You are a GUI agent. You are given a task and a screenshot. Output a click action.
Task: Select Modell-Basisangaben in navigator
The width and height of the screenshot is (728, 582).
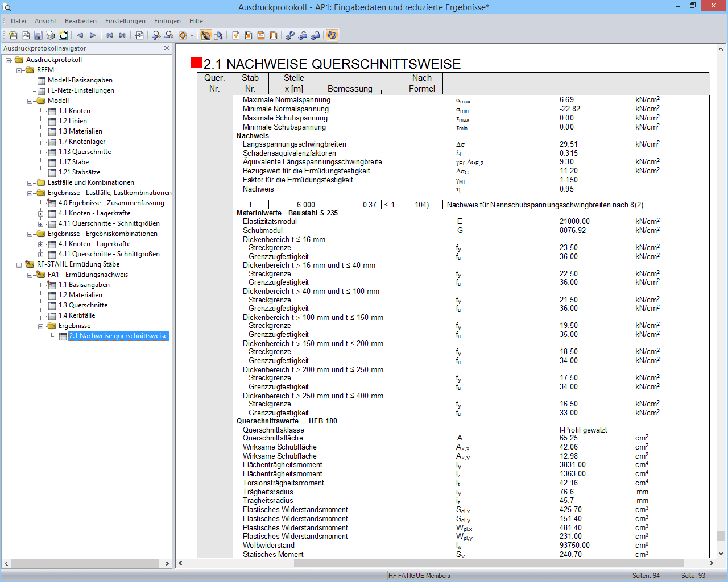click(x=80, y=80)
